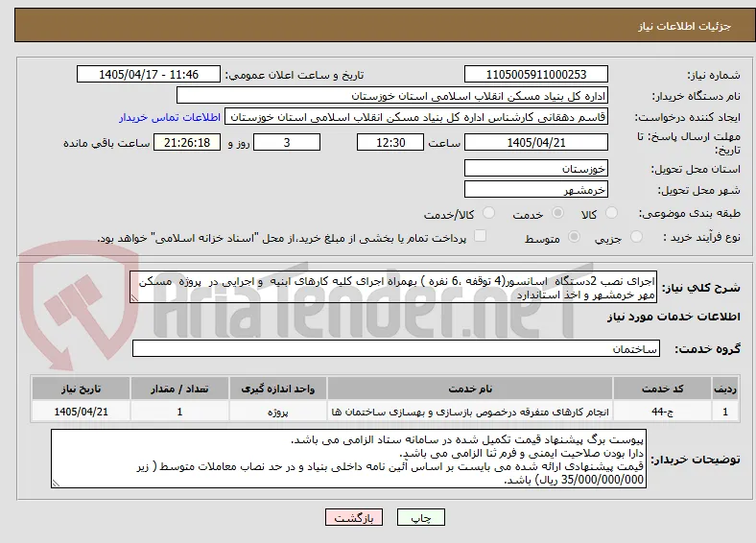Toggle the اسناد خزانه اسلامی payment checkbox

click(x=481, y=236)
